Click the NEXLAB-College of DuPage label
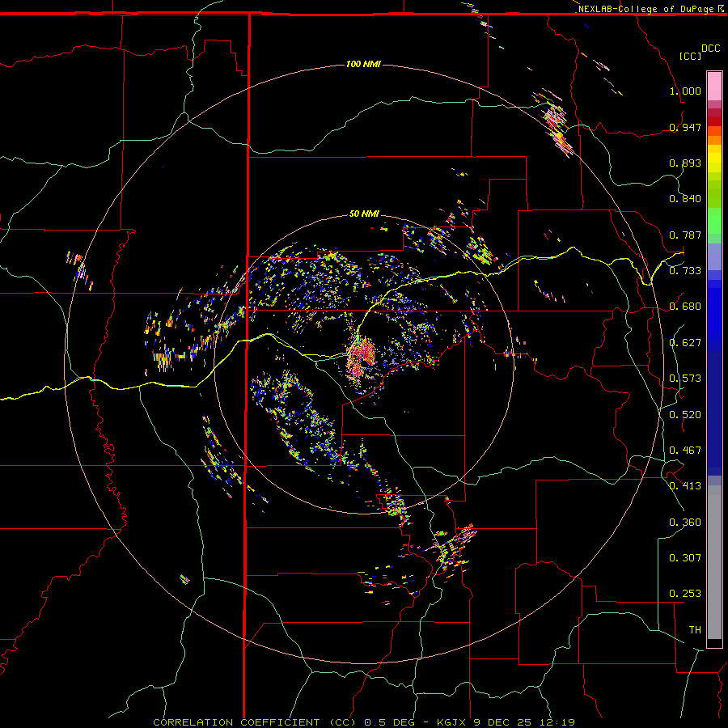Image resolution: width=728 pixels, height=728 pixels. click(645, 9)
